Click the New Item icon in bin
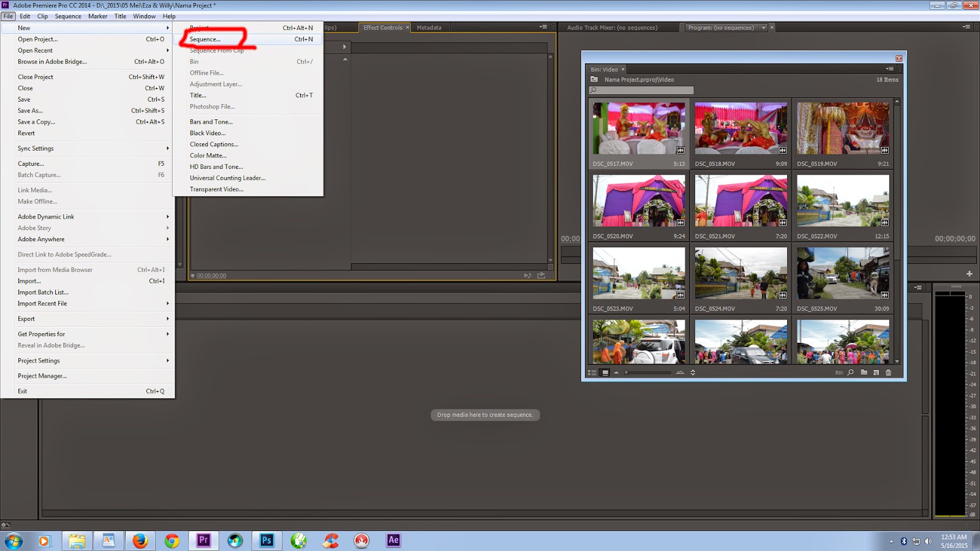The height and width of the screenshot is (551, 980). 876,372
